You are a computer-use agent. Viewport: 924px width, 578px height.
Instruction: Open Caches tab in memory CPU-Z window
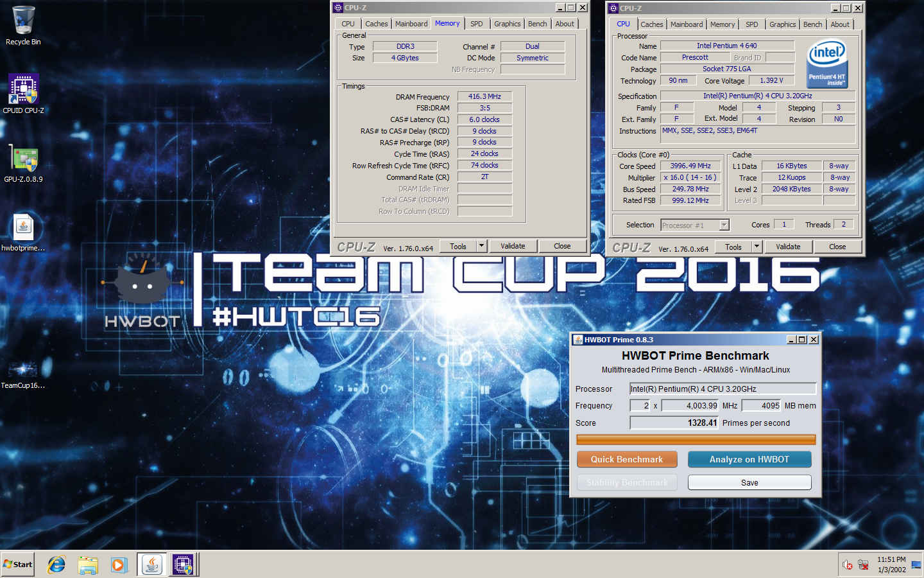(x=377, y=24)
